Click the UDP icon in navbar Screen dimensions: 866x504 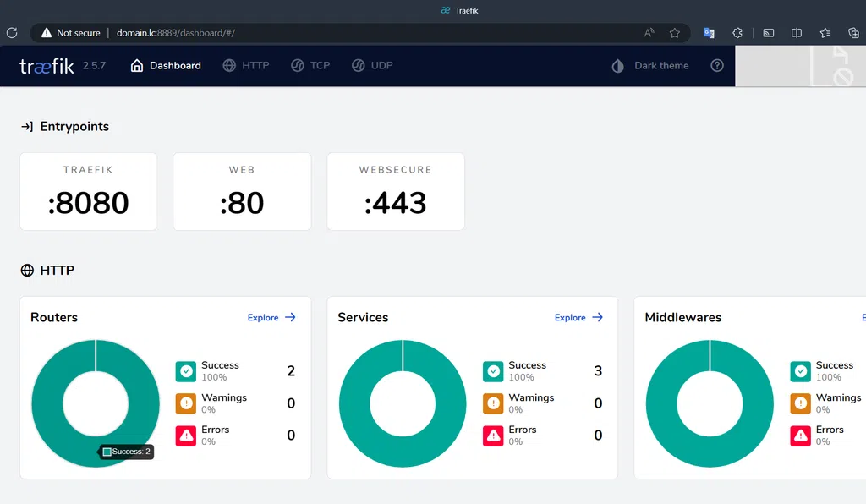[x=358, y=66]
